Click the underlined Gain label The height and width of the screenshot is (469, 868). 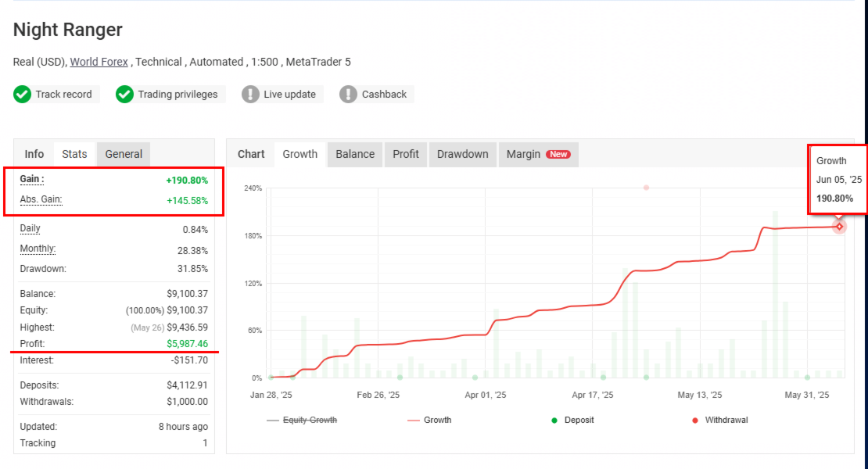tap(31, 179)
